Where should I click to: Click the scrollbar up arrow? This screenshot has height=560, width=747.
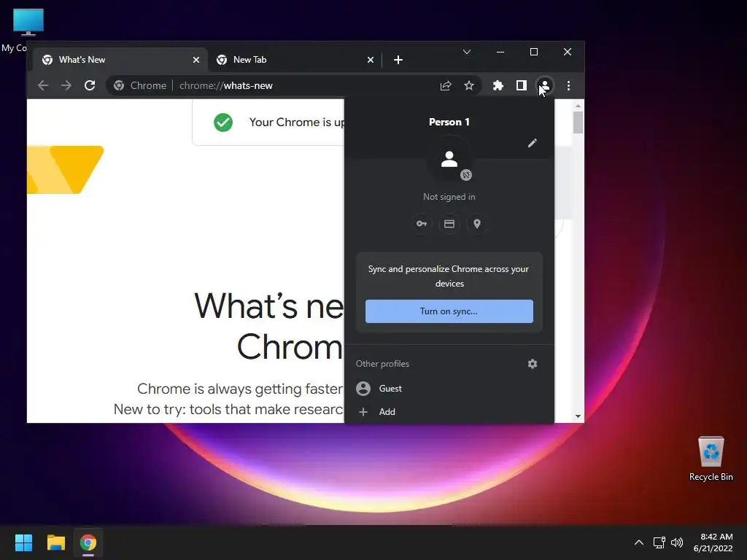(578, 106)
